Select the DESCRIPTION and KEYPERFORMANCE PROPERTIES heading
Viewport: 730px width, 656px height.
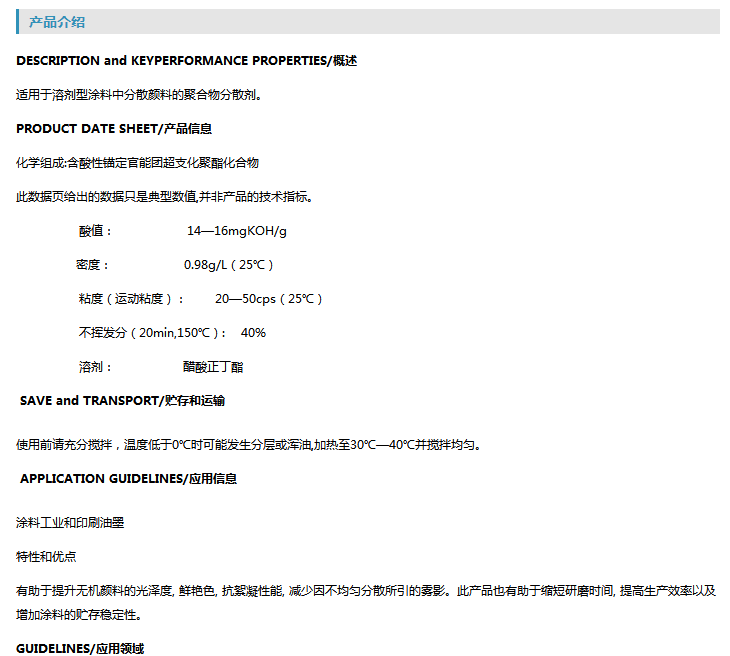(186, 61)
